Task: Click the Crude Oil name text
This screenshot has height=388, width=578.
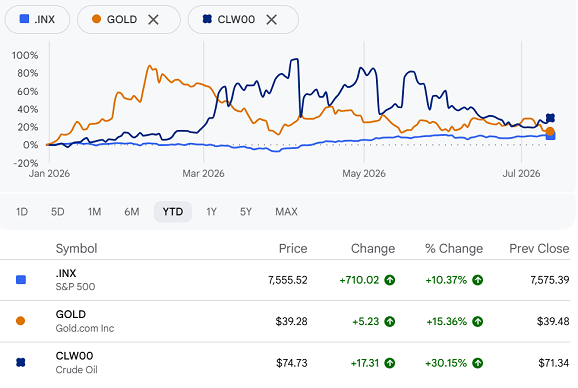Action: (77, 370)
